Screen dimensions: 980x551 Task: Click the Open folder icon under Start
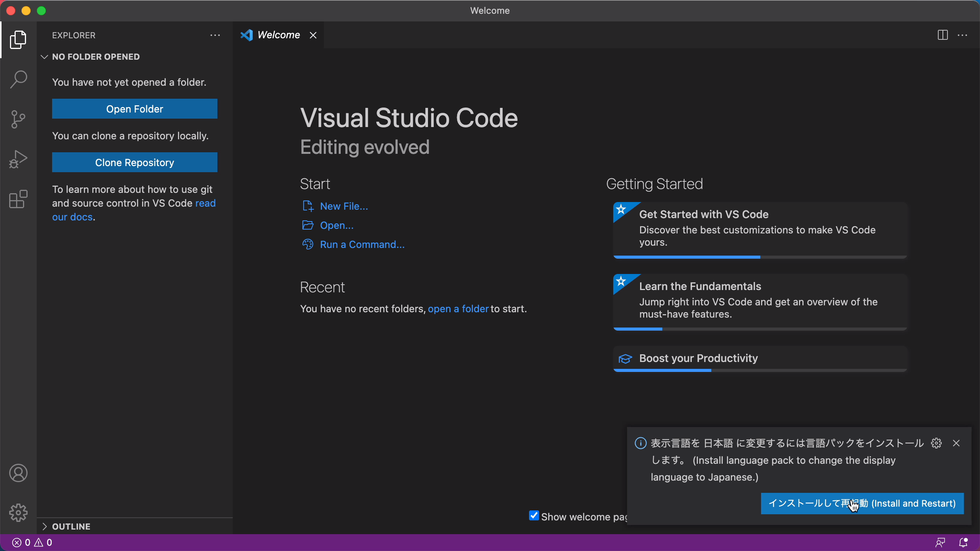(x=308, y=225)
